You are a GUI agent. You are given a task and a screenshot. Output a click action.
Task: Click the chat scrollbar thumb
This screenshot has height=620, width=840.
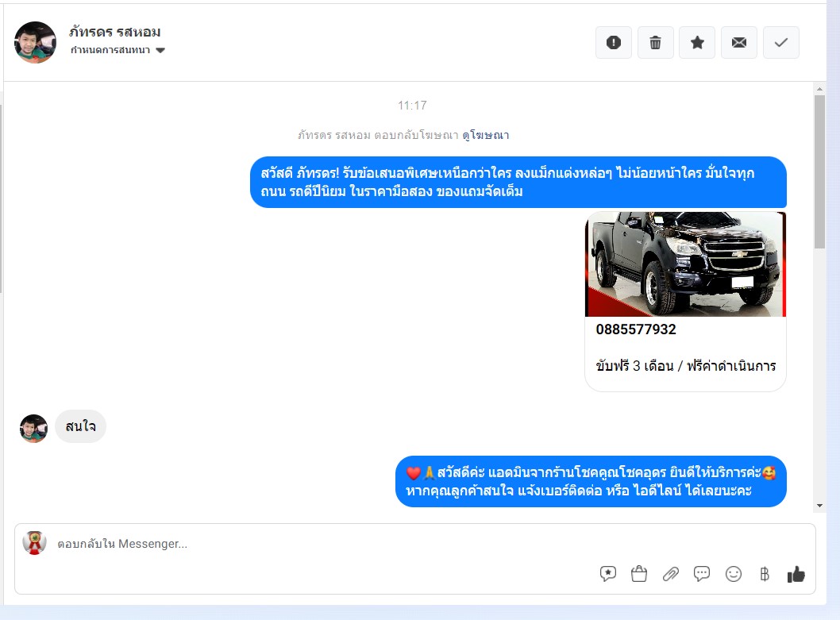819,170
